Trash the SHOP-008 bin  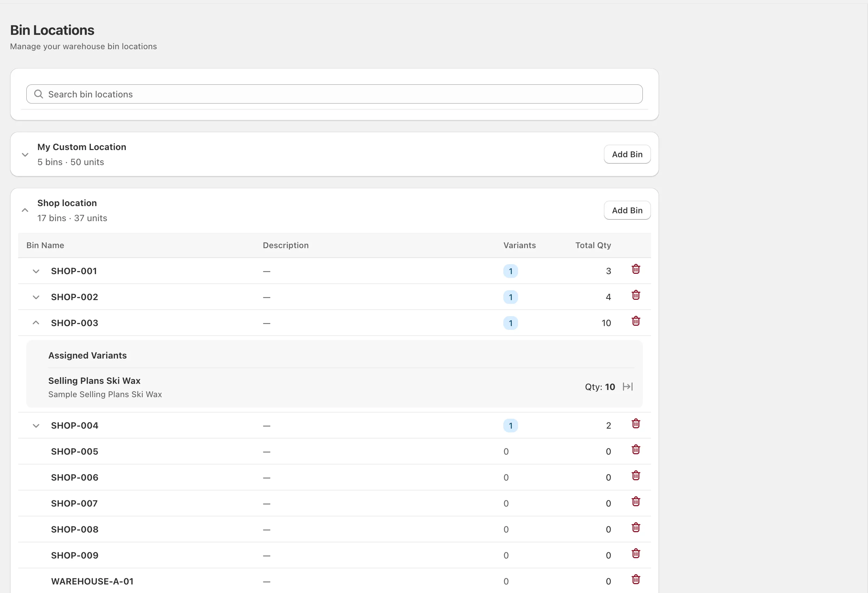tap(636, 527)
